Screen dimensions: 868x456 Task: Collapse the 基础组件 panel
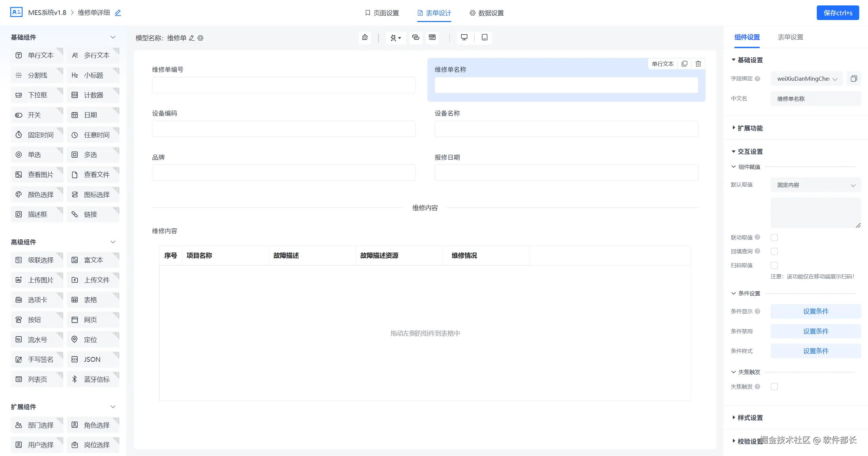[113, 37]
